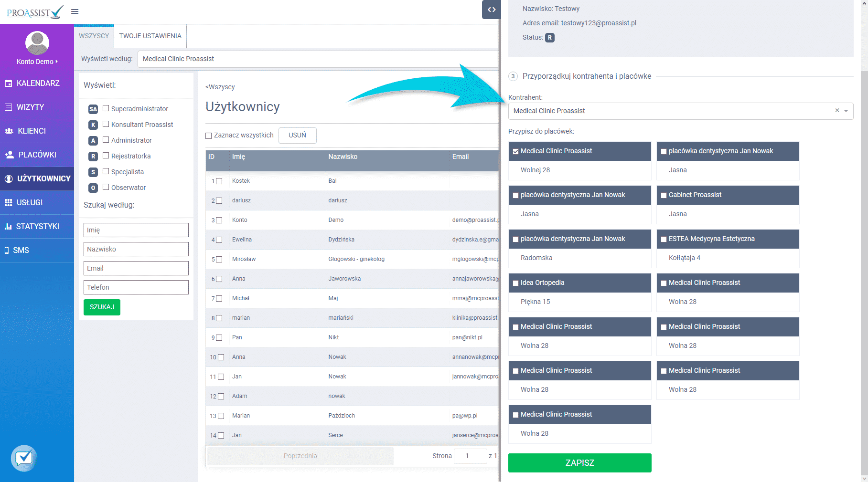Focus the Email search field
The image size is (868, 482).
(136, 268)
